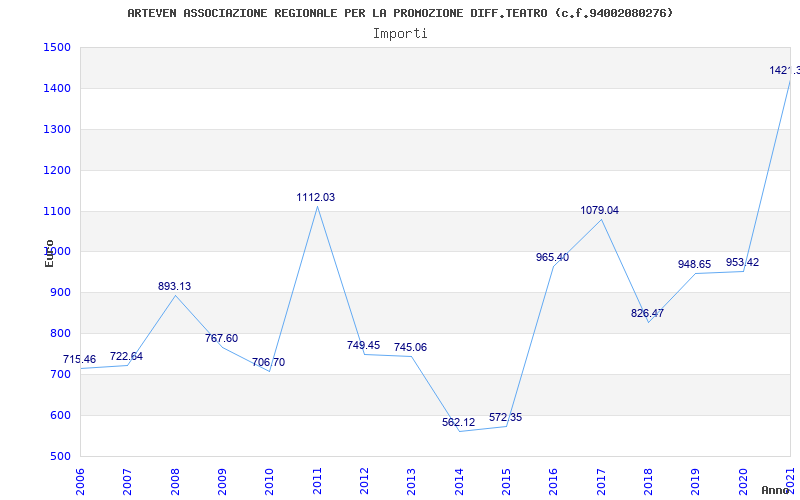Screen dimensions: 800x500
Task: Click the 2007 x-axis year label
Action: pyautogui.click(x=128, y=482)
